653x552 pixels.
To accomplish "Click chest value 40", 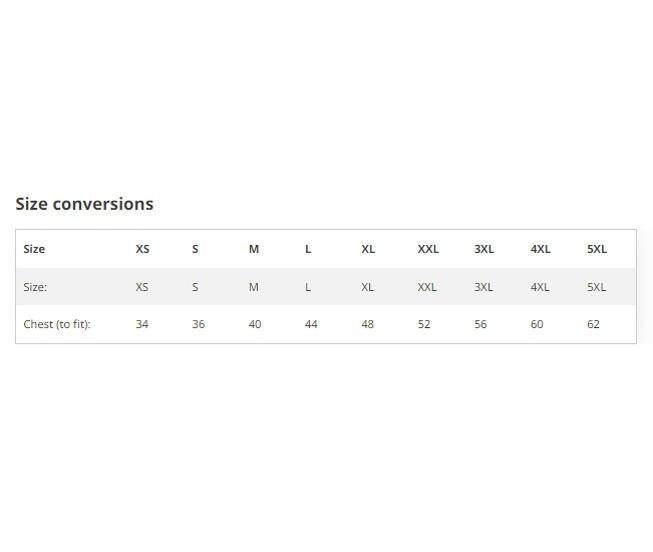I will (x=255, y=324).
